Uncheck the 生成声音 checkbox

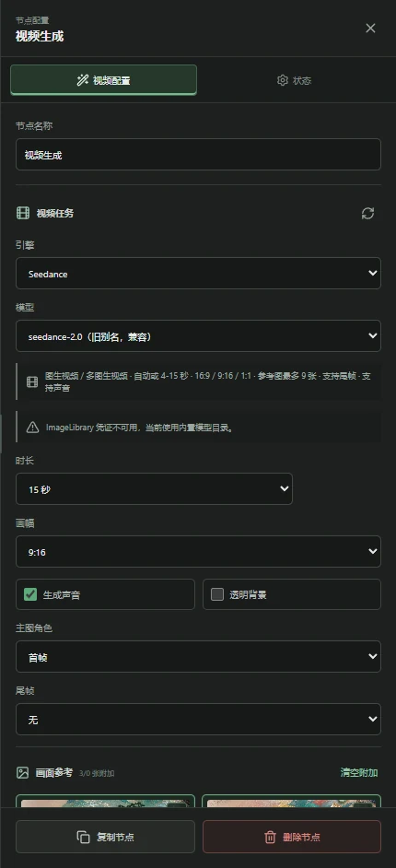30,594
